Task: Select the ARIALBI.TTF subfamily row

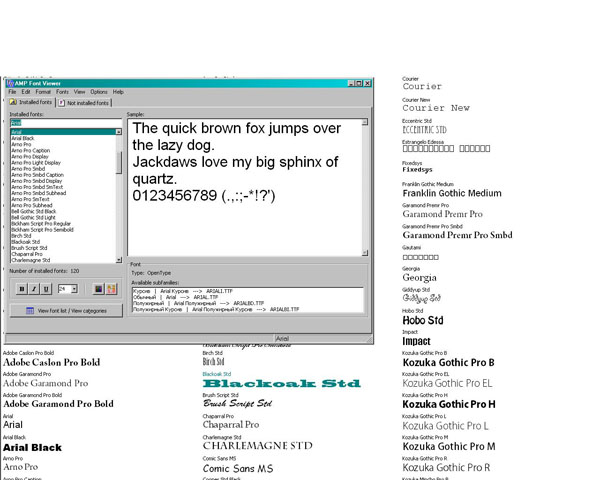Action: tap(248, 309)
